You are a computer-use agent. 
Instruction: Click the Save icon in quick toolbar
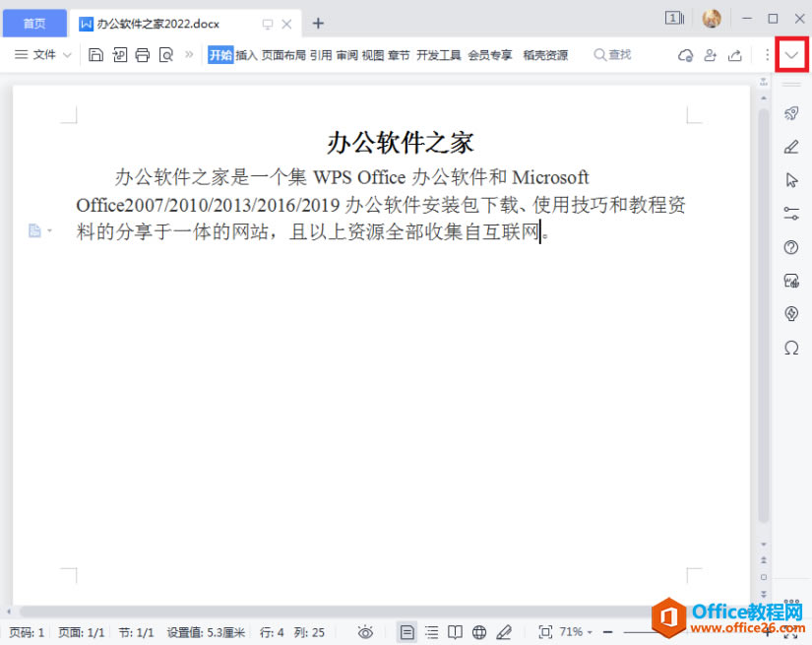coord(95,55)
